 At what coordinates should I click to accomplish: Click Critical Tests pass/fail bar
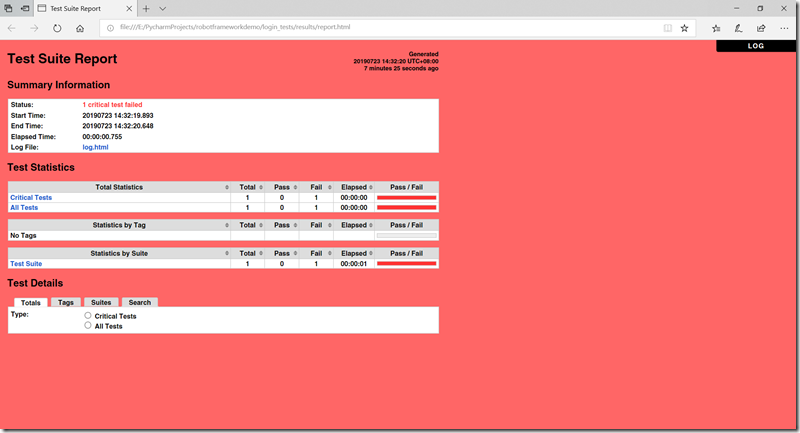pos(407,197)
